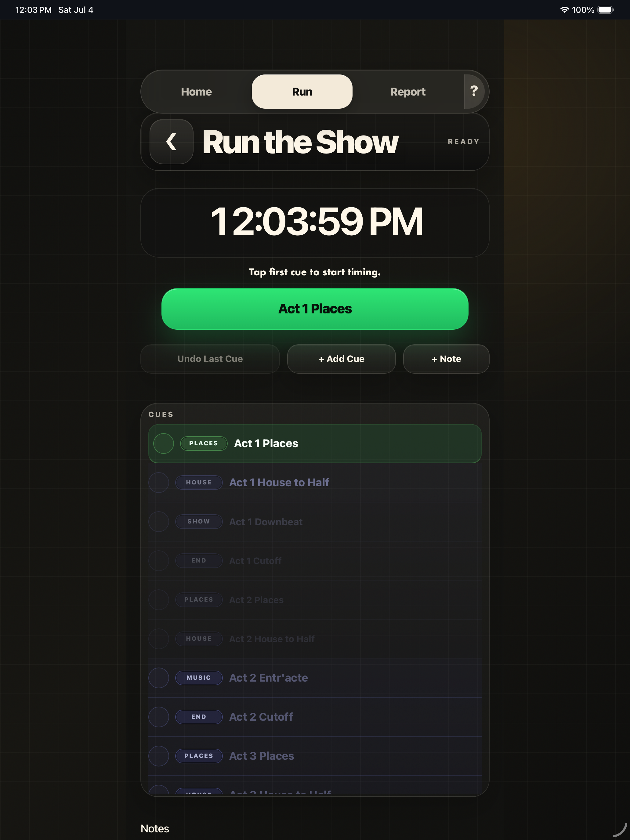
Task: Tap the 100% battery percentage
Action: [583, 10]
